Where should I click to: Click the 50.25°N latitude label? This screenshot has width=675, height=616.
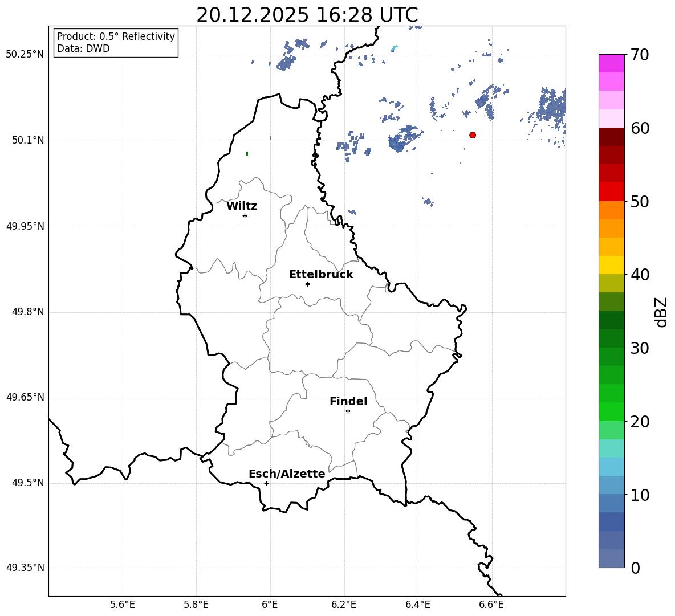point(25,55)
